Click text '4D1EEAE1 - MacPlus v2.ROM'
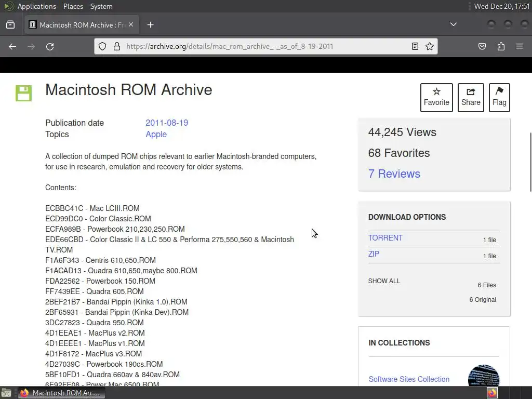Viewport: 532px width, 399px height. click(x=95, y=333)
